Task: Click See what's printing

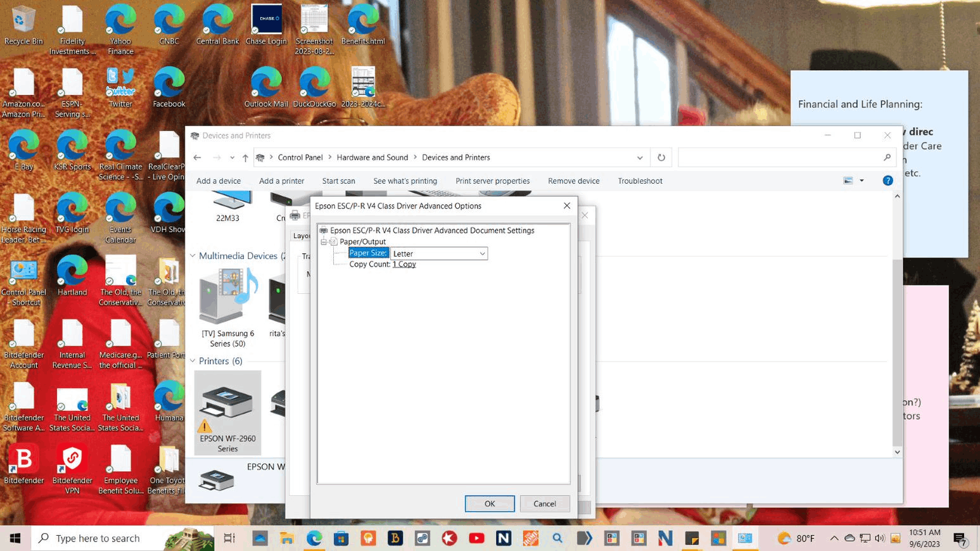Action: click(405, 181)
